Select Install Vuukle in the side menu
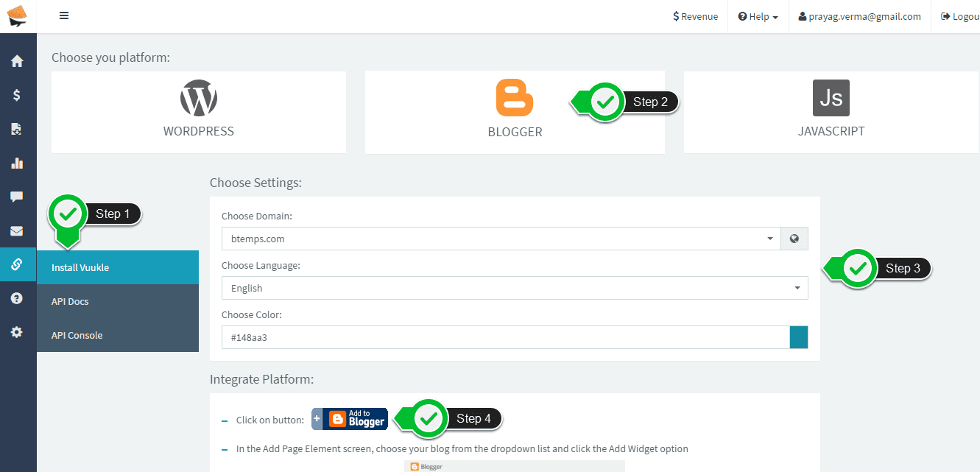This screenshot has height=472, width=980. click(117, 267)
